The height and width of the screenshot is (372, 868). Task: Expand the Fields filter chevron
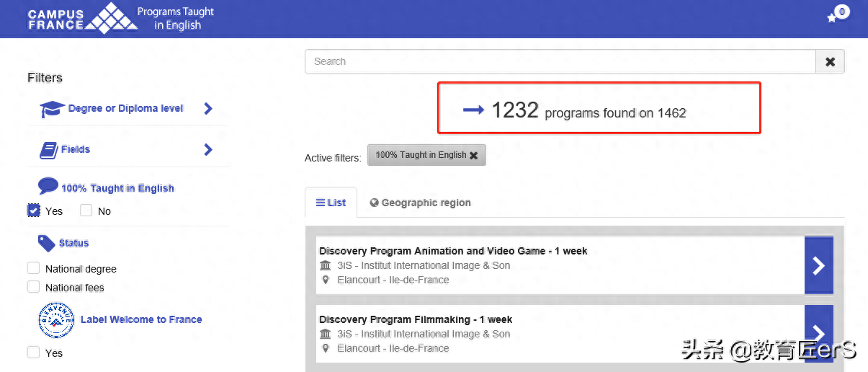coord(208,150)
